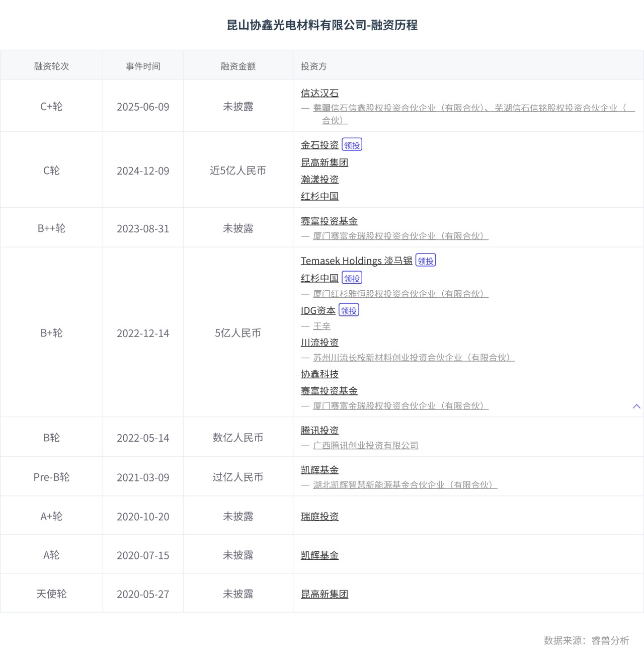Open 信达汉石 investor link
Screen dimensions: 644x666
click(x=319, y=93)
